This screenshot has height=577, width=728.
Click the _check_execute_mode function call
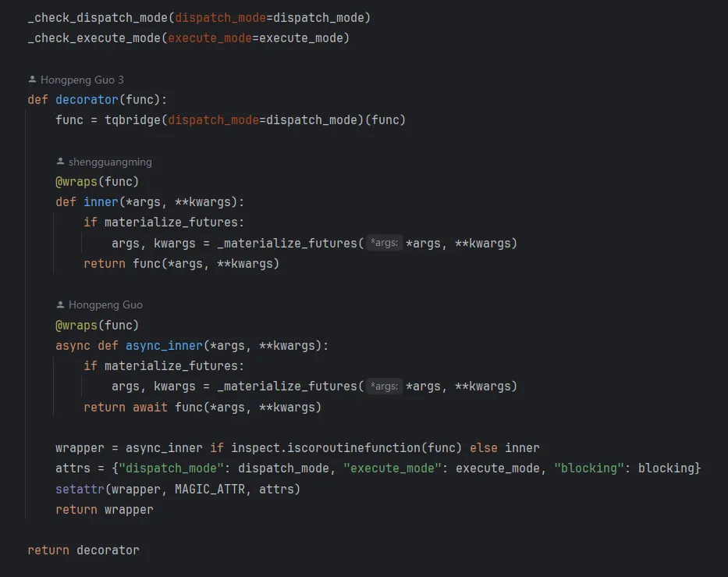94,38
